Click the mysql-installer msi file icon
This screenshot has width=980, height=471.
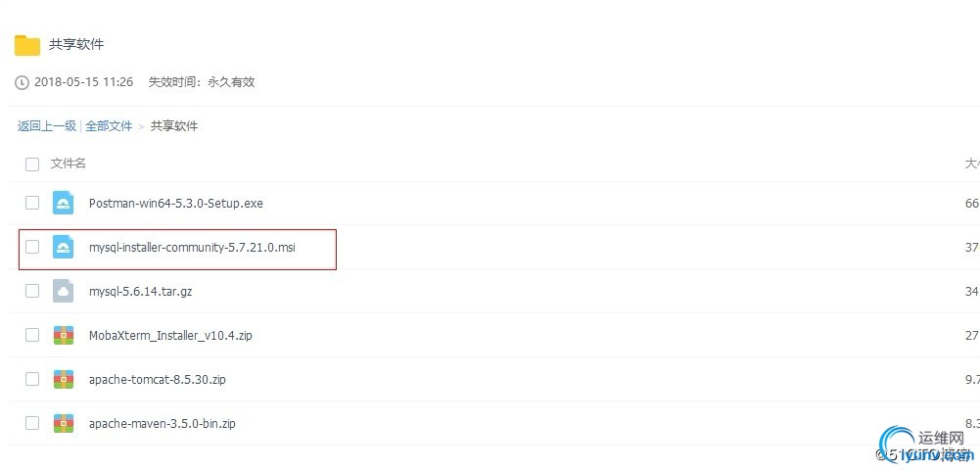point(64,248)
